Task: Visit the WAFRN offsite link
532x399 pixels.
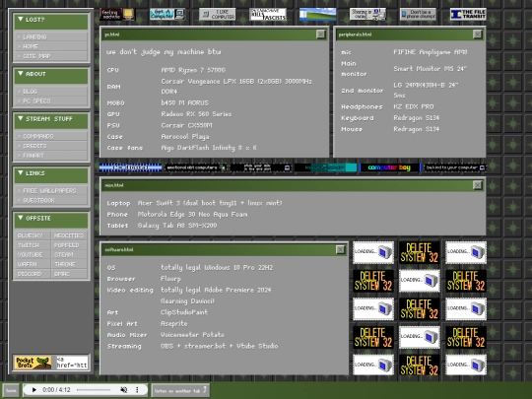Action: [33, 264]
